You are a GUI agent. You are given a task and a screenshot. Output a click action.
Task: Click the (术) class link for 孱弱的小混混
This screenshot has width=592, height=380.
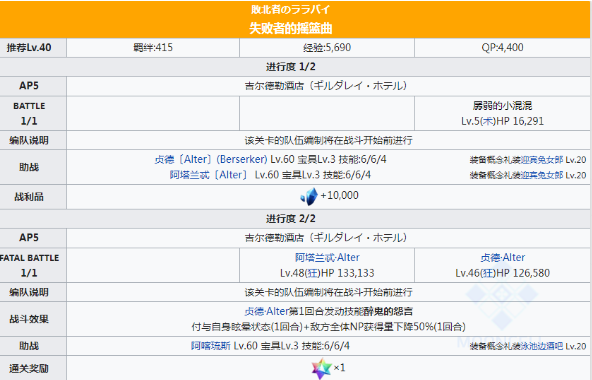(x=488, y=121)
